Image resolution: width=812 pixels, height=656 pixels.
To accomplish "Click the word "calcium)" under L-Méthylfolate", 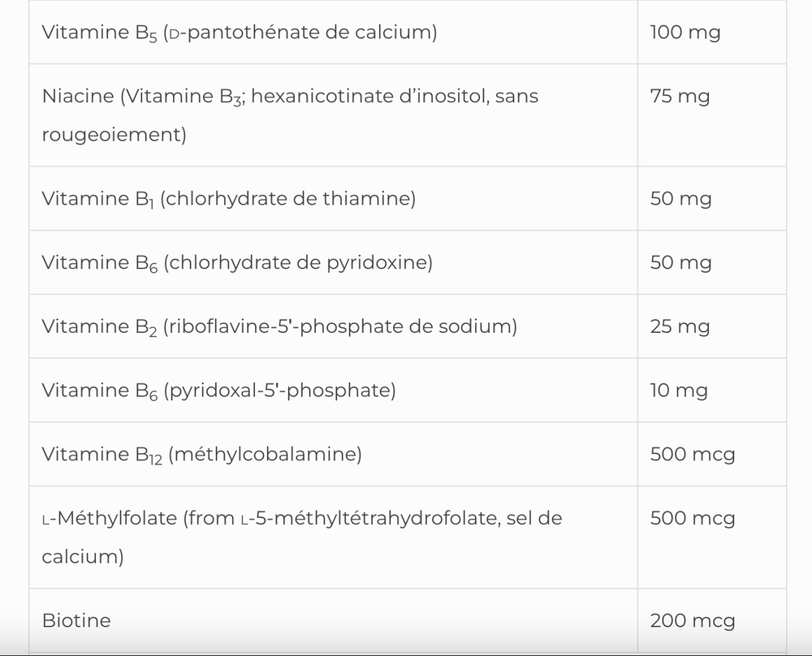I will tap(83, 557).
